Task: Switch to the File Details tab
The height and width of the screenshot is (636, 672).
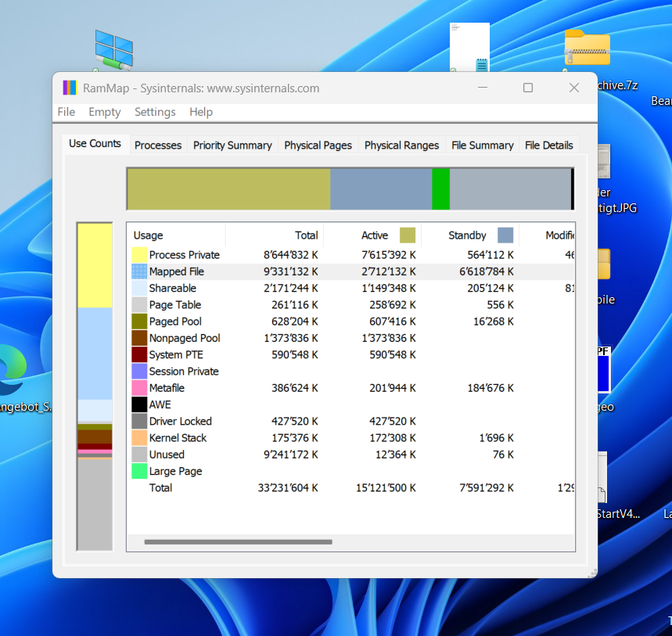Action: 548,146
